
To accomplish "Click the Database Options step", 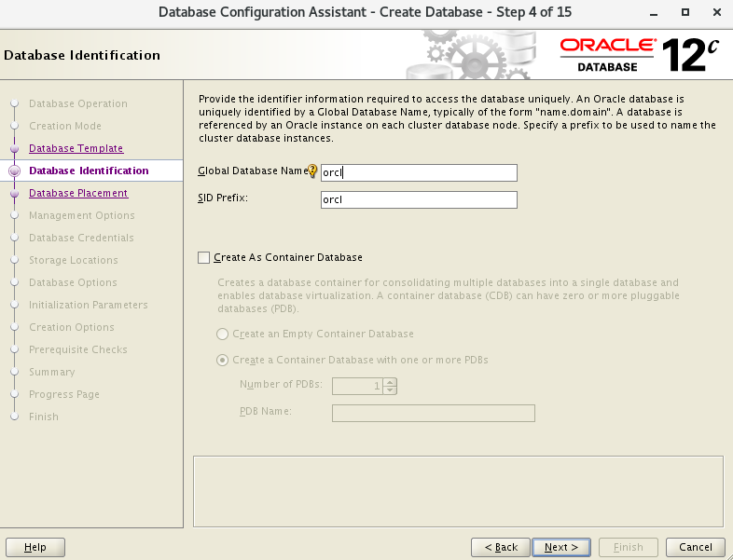I will coord(73,283).
